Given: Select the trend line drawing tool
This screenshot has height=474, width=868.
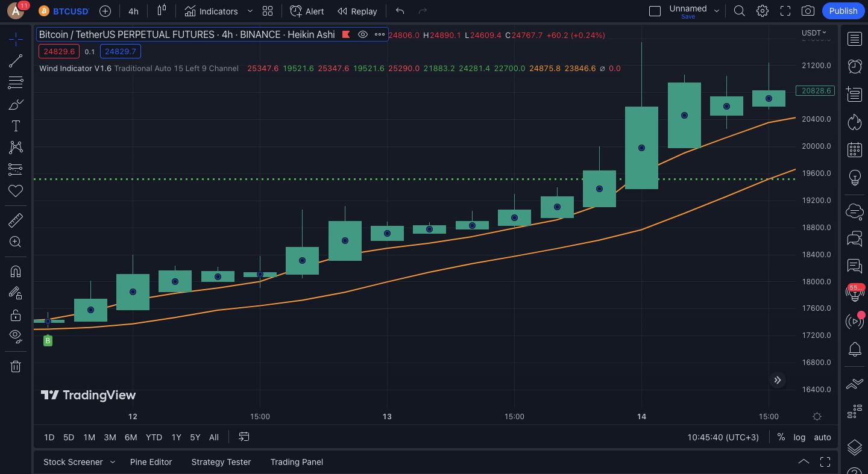Looking at the screenshot, I should point(16,60).
